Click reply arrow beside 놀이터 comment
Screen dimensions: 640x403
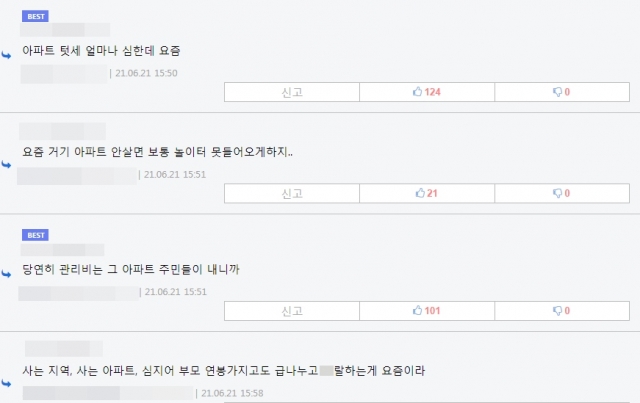pyautogui.click(x=6, y=164)
